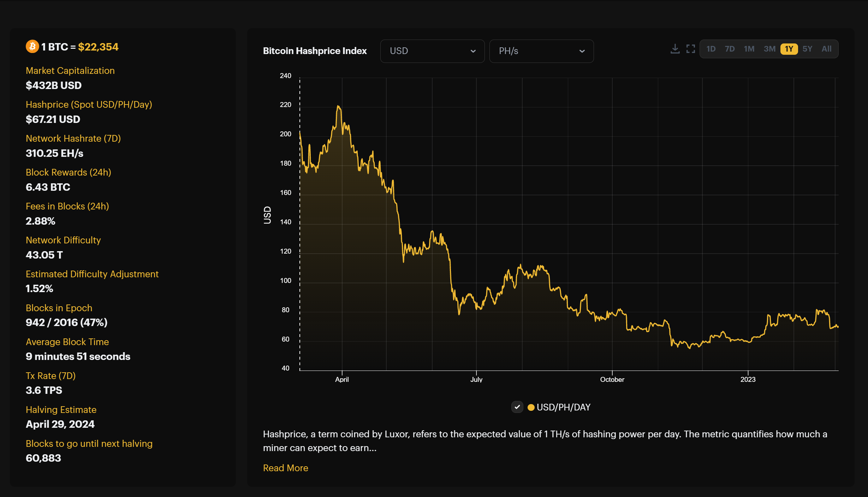Click the download chart icon
Screen dimensions: 868x497
pos(675,49)
